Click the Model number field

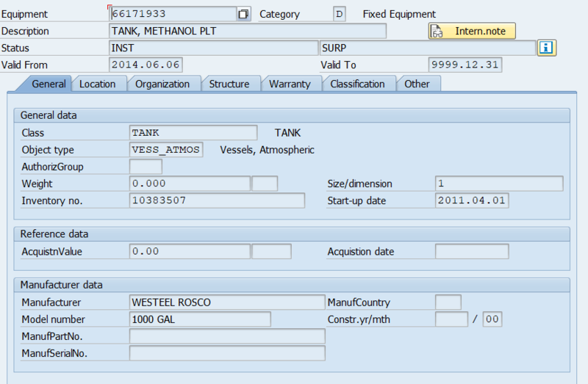coord(200,319)
